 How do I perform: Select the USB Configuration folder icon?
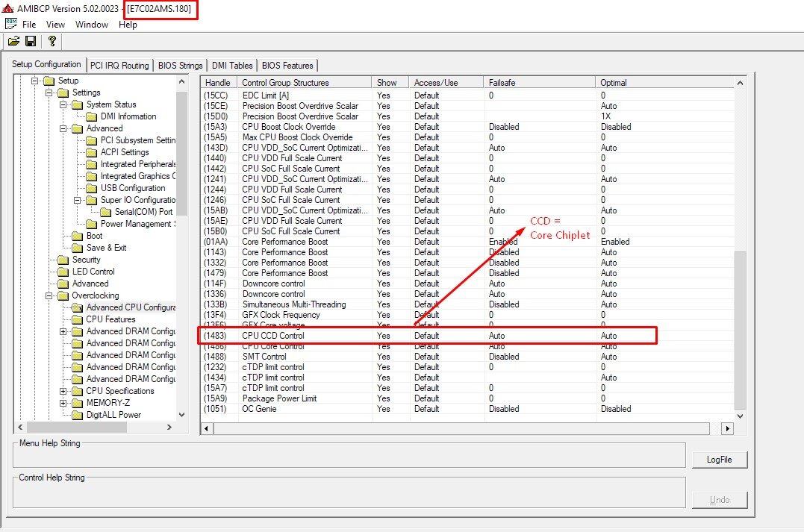pos(92,188)
